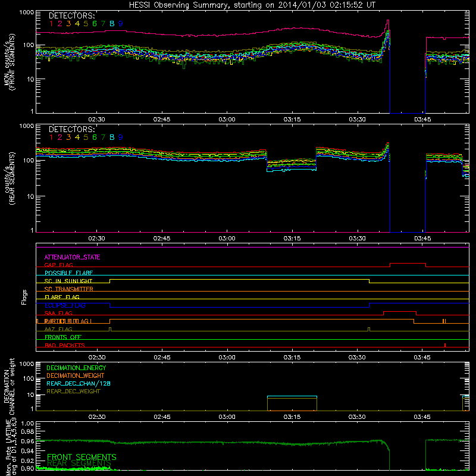
Task: Click the ECLIPSE_FLAG label
Action: [x=65, y=305]
